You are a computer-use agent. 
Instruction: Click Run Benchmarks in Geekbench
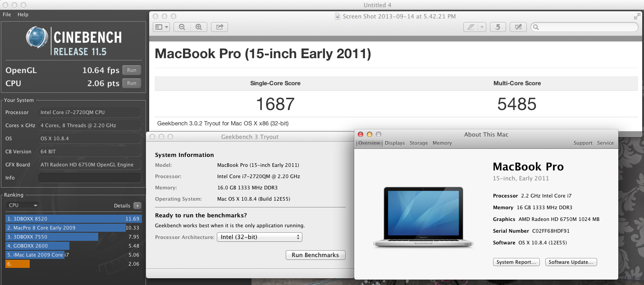click(315, 255)
